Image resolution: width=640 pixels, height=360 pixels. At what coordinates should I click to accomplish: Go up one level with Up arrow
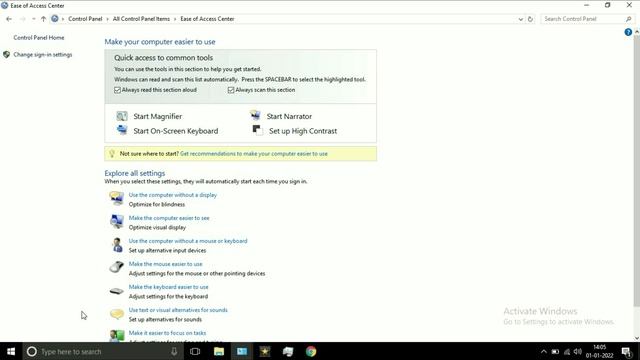tap(43, 19)
